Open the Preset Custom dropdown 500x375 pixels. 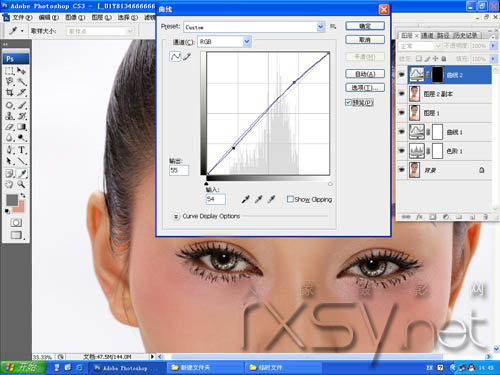tap(254, 27)
